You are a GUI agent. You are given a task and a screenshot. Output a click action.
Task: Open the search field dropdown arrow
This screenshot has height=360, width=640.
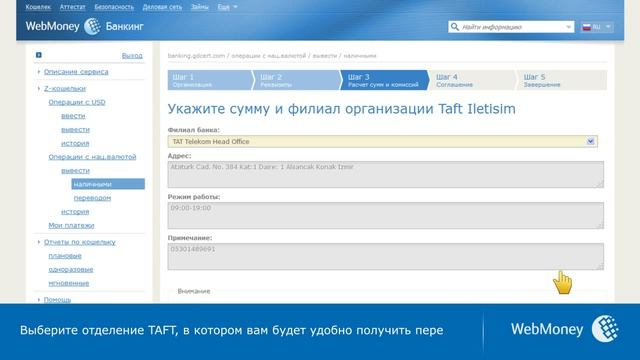pos(568,27)
